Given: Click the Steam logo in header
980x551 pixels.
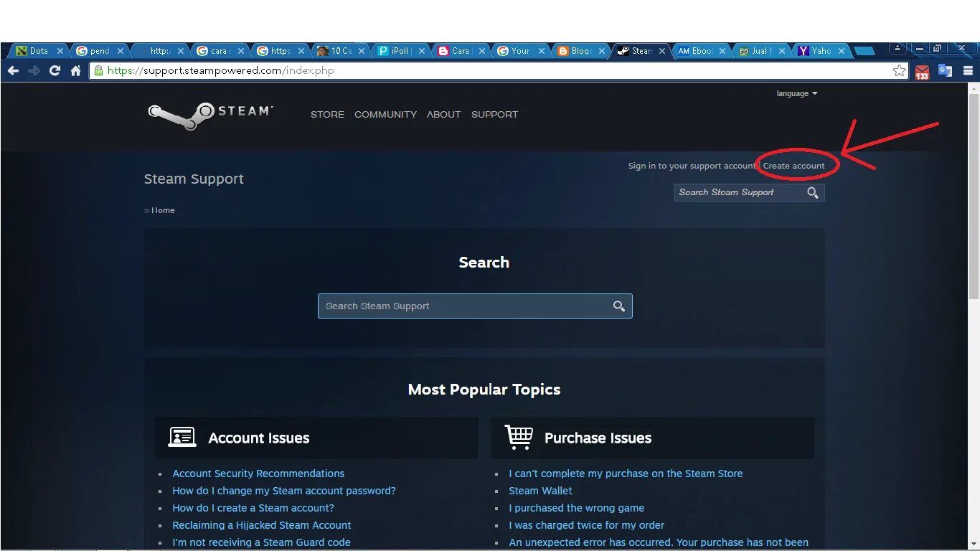Looking at the screenshot, I should click(x=210, y=115).
